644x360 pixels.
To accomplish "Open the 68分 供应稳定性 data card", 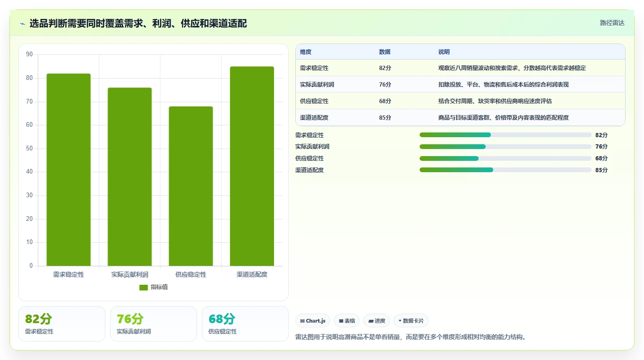I will click(245, 324).
